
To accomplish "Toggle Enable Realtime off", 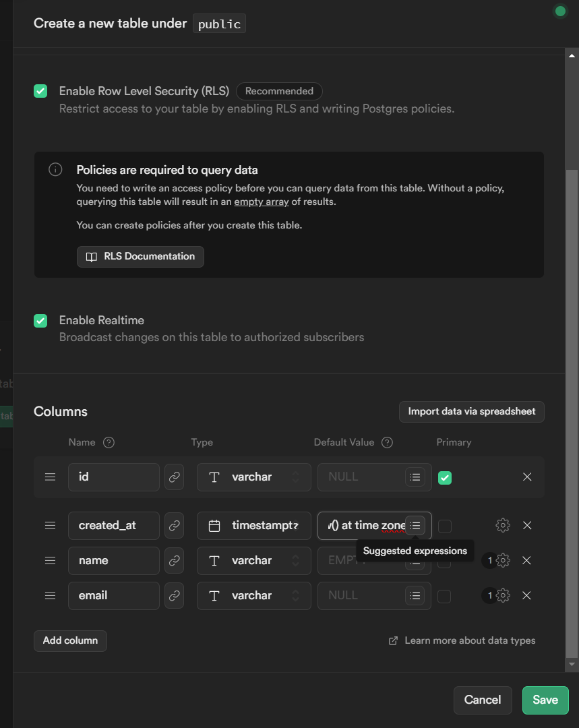I will (40, 321).
